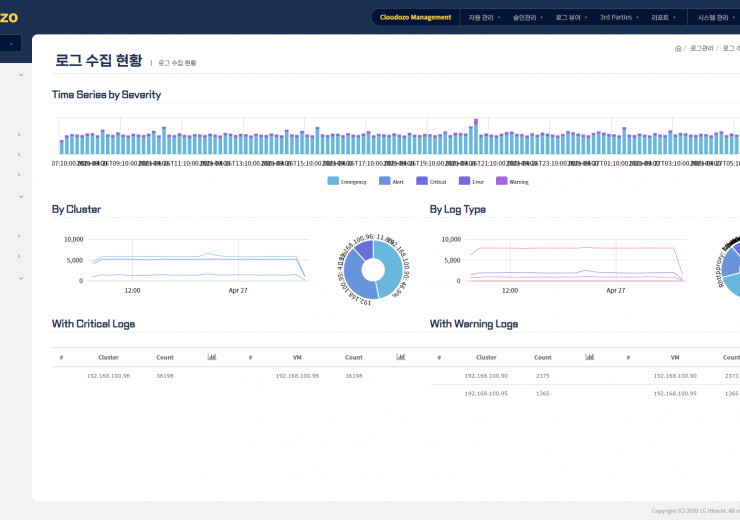Hide the Warning series via the legend

512,181
